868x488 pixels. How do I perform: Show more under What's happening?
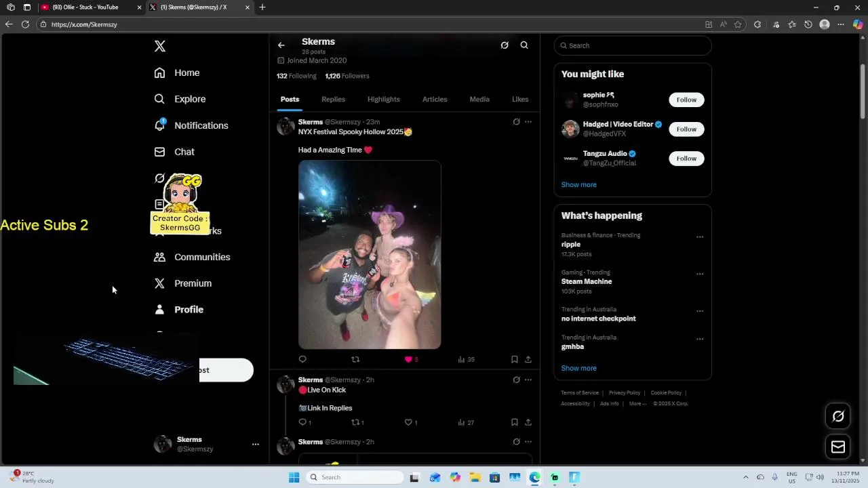(x=578, y=368)
